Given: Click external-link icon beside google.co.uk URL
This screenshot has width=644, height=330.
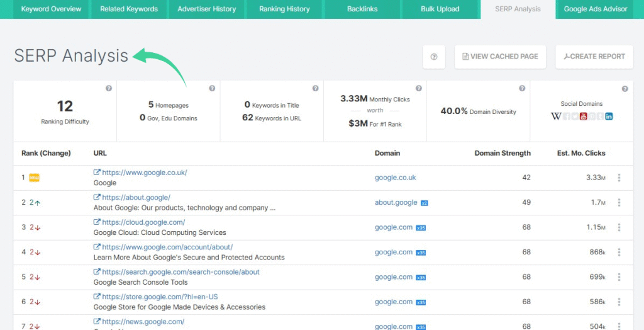Looking at the screenshot, I should click(x=97, y=173).
